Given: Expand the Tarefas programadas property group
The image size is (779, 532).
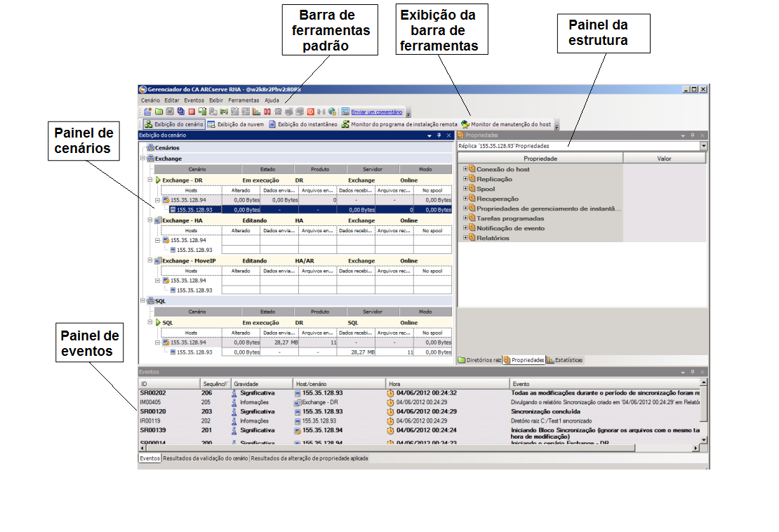Looking at the screenshot, I should 465,218.
